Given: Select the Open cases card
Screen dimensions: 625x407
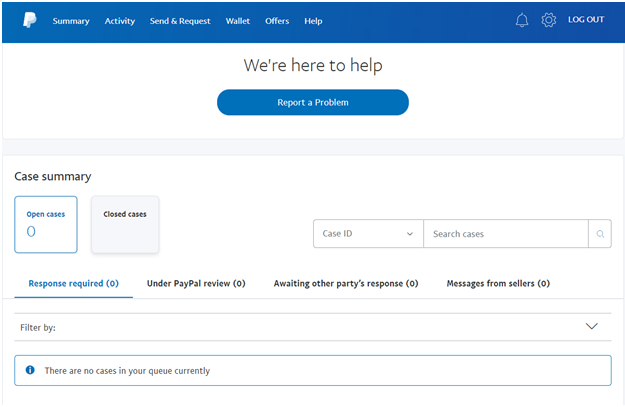Looking at the screenshot, I should [x=46, y=224].
